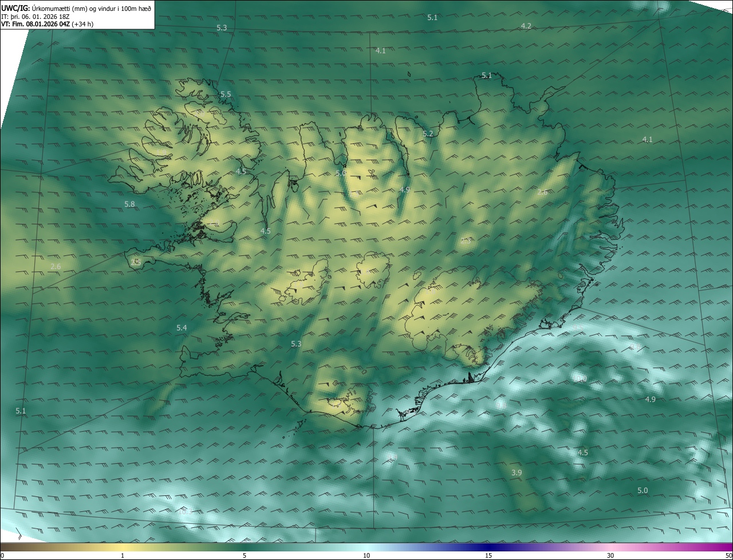This screenshot has height=560, width=733.
Task: Click the 5.1 value label on the northeast peninsula
Action: coord(486,75)
